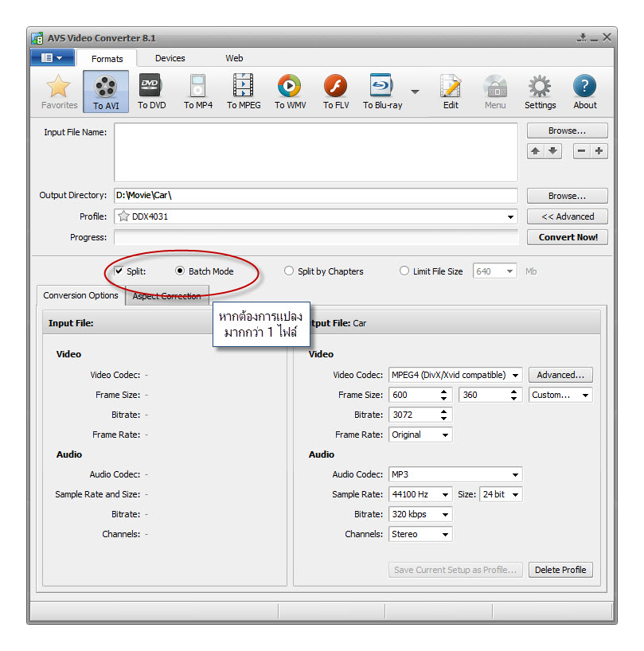Click the AVS app logo icon
The width and height of the screenshot is (644, 651).
point(37,38)
